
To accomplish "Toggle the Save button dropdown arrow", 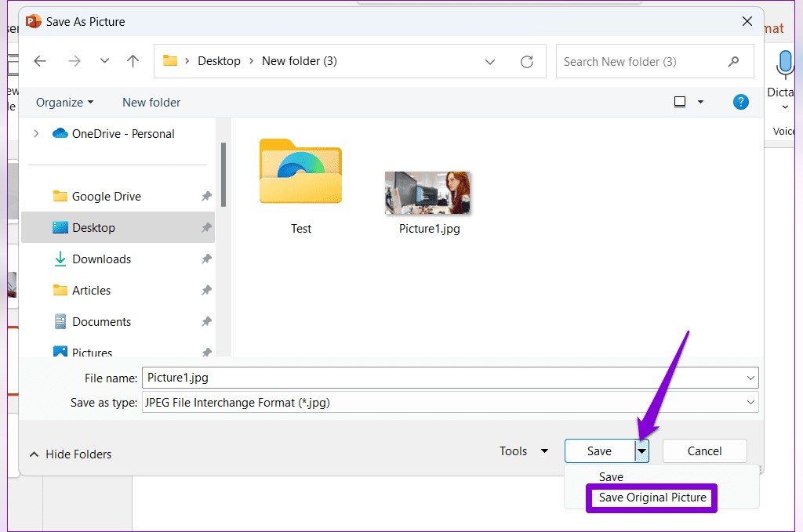I will (x=641, y=451).
